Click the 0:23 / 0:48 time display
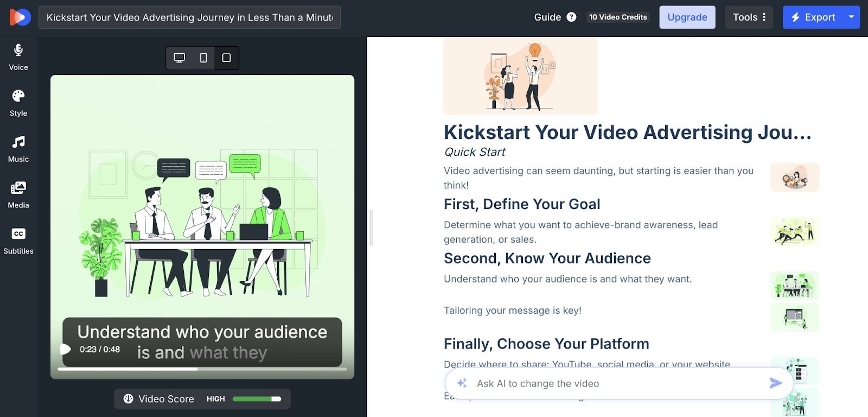Screen dimensions: 868x417 pos(100,349)
